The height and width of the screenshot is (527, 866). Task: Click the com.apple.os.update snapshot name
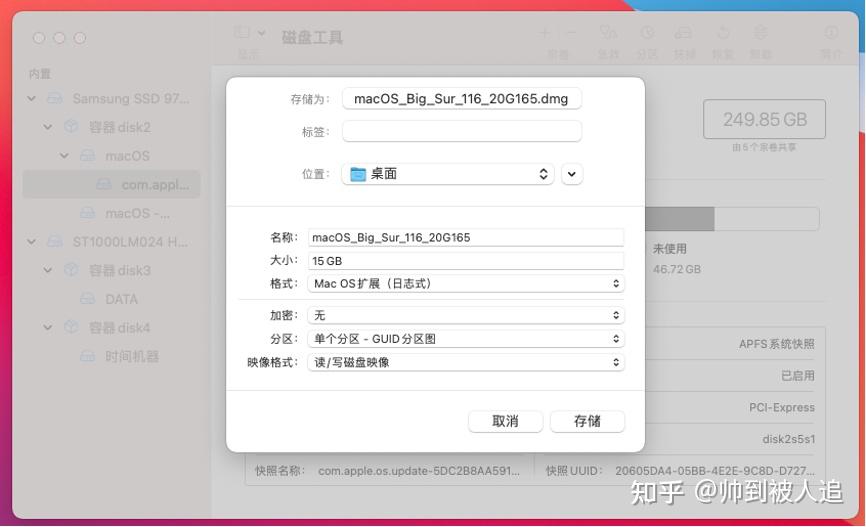pyautogui.click(x=419, y=471)
